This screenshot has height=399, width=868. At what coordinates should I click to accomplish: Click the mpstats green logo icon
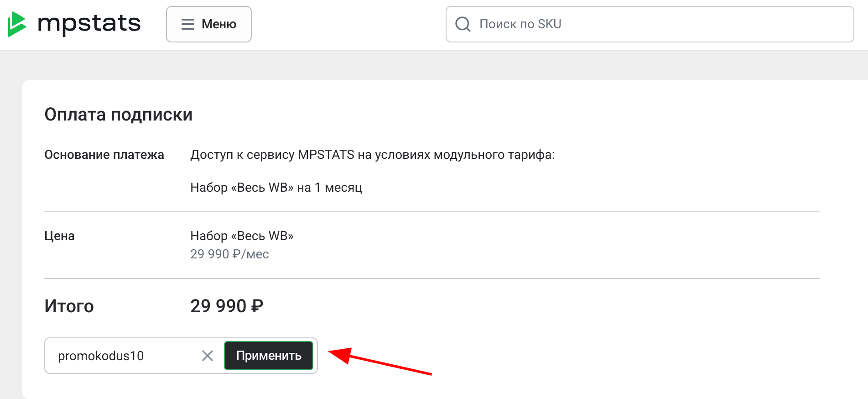[x=17, y=24]
